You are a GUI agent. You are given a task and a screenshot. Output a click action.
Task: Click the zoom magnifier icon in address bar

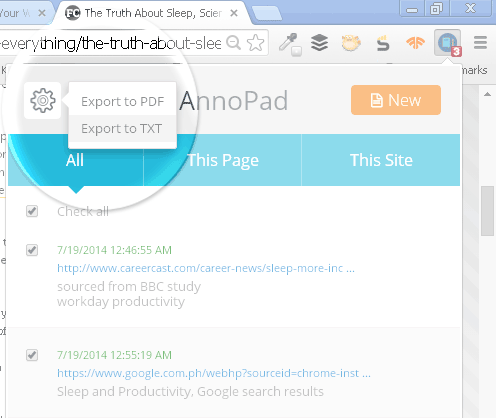point(233,43)
